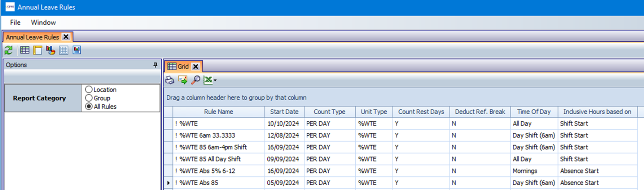The width and height of the screenshot is (644, 190).
Task: Open the grid view from main toolbar
Action: pyautogui.click(x=25, y=50)
